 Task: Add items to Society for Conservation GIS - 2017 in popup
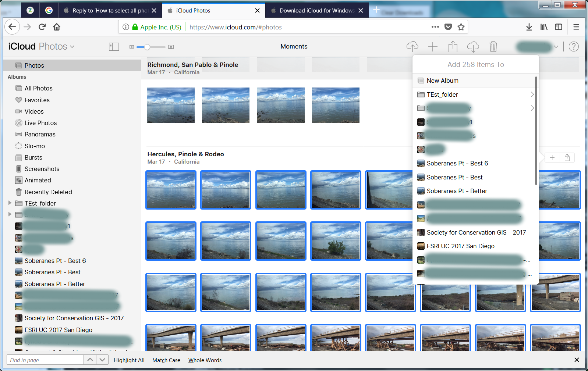click(474, 232)
